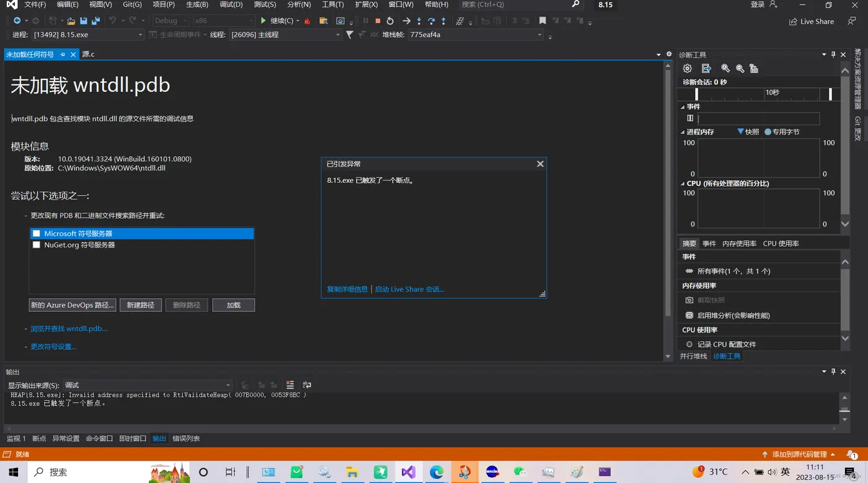Click the Step Over arrow icon
The height and width of the screenshot is (483, 868).
431,21
